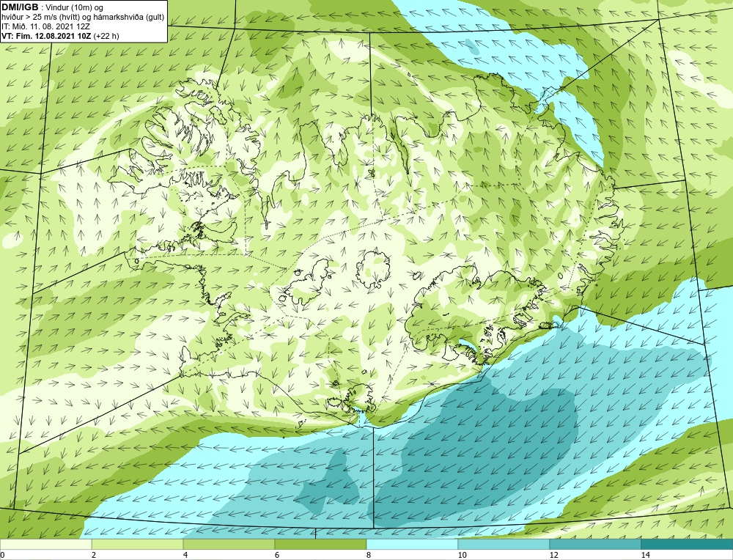Click the legend scale label '8'
This screenshot has height=560, width=733.
pos(369,556)
